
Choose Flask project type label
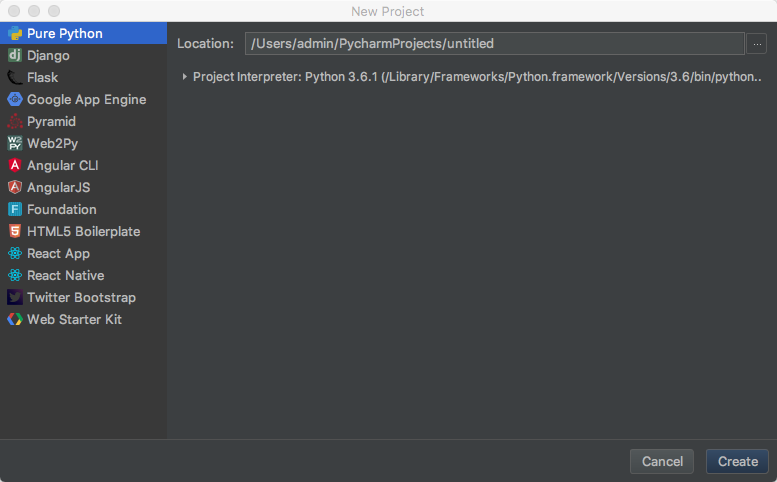click(43, 77)
